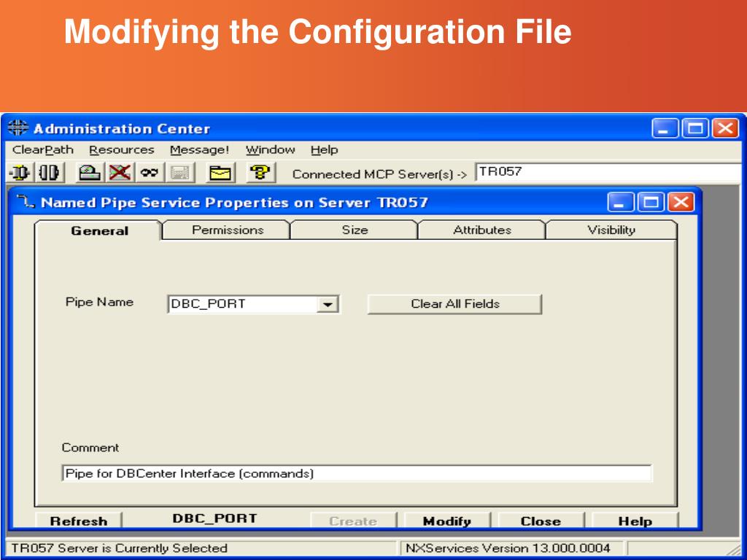
Task: Open the Help menu
Action: [325, 149]
